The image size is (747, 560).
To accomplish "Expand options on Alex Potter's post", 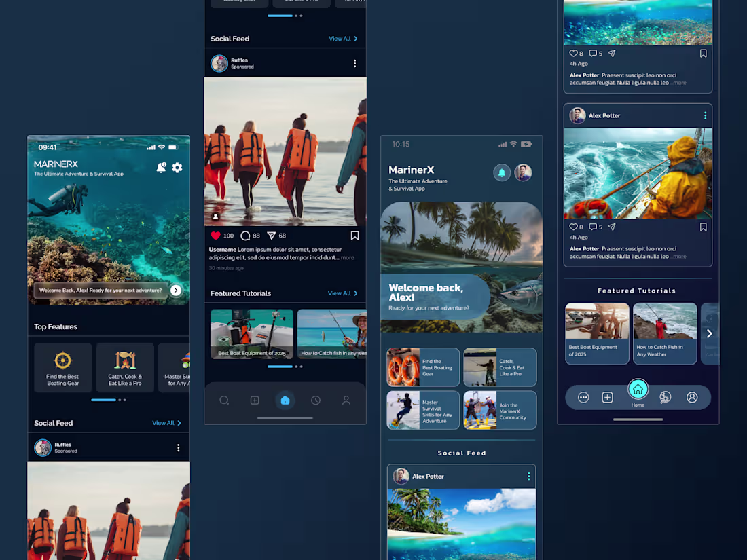I will pyautogui.click(x=705, y=115).
